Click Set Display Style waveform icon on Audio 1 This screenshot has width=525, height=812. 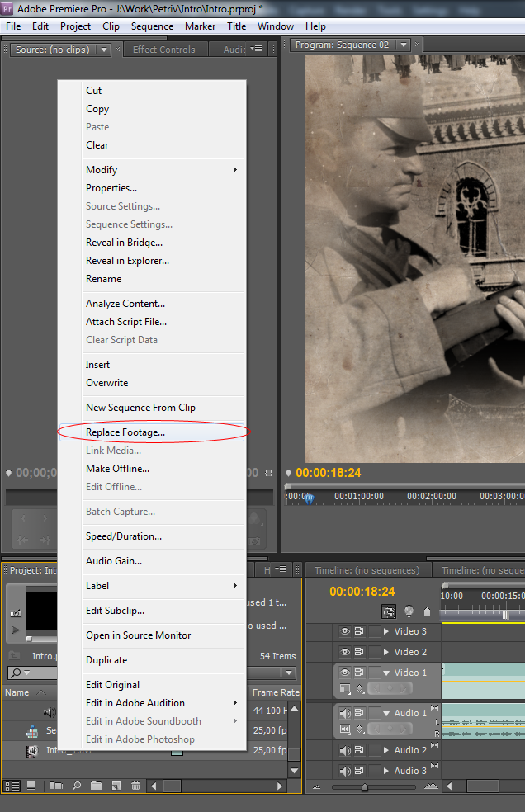point(345,729)
